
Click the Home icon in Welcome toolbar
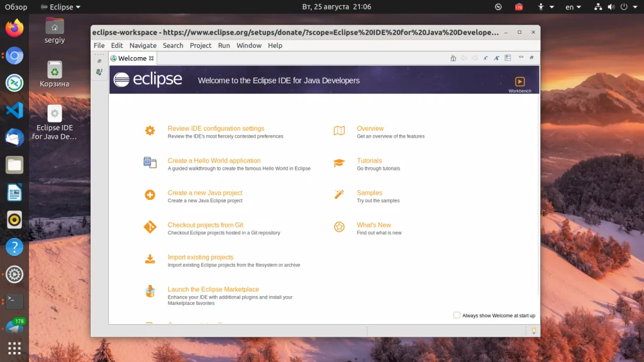point(453,58)
